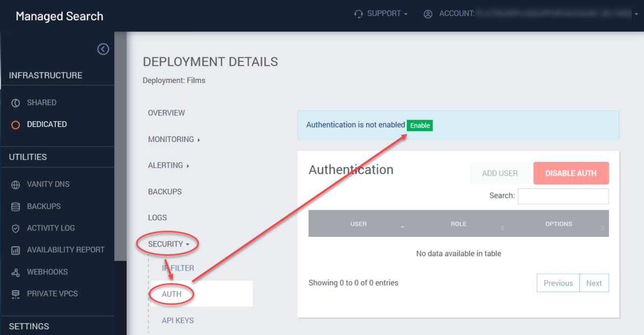The width and height of the screenshot is (644, 335).
Task: Open Private VPCs from the sidebar
Action: coord(15,293)
